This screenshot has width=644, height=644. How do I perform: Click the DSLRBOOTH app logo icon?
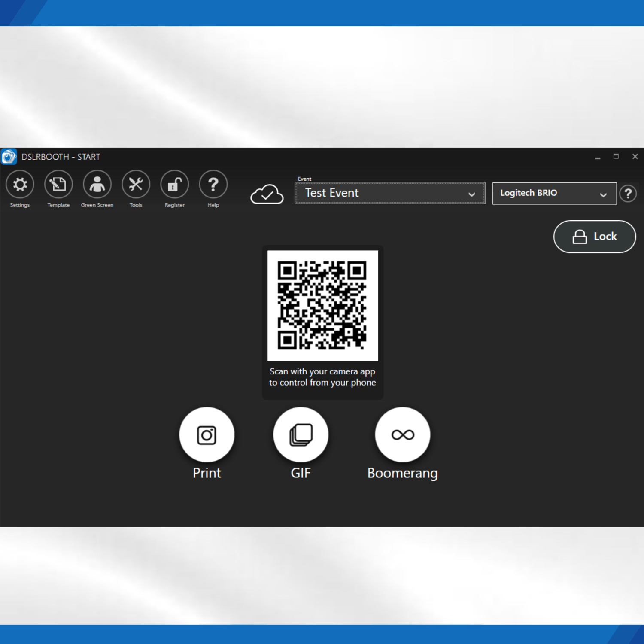tap(9, 157)
